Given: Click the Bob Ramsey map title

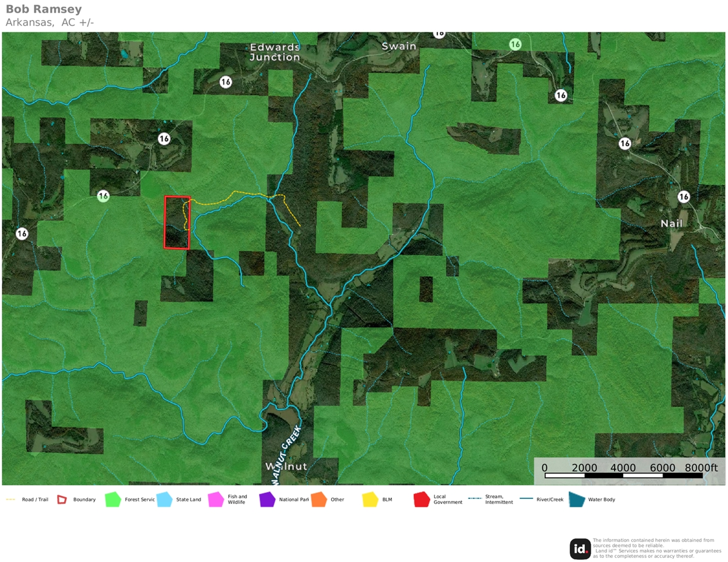Looking at the screenshot, I should point(44,10).
